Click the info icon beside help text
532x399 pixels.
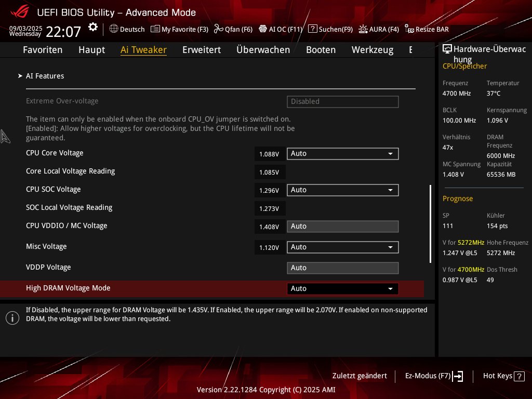tap(12, 318)
